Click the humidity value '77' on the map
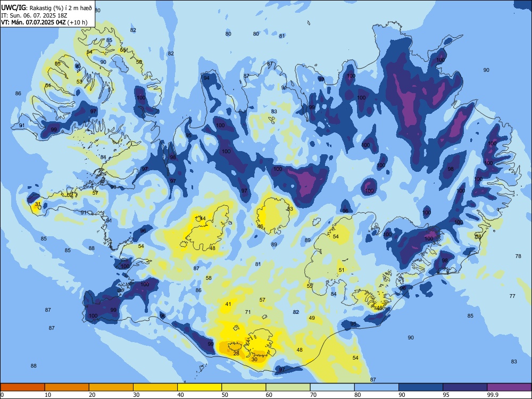The image size is (532, 399). (512, 296)
